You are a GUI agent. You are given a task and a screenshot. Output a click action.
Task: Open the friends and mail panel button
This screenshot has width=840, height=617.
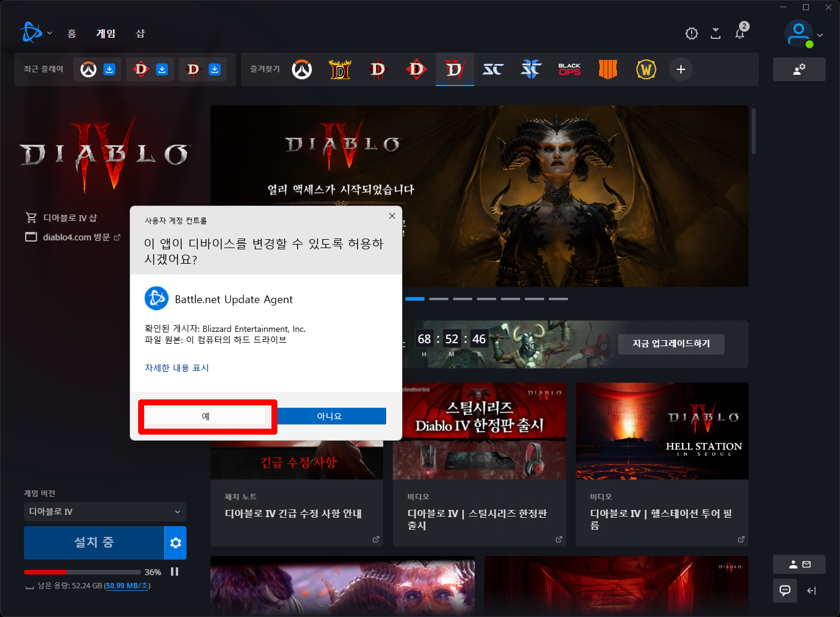(799, 564)
